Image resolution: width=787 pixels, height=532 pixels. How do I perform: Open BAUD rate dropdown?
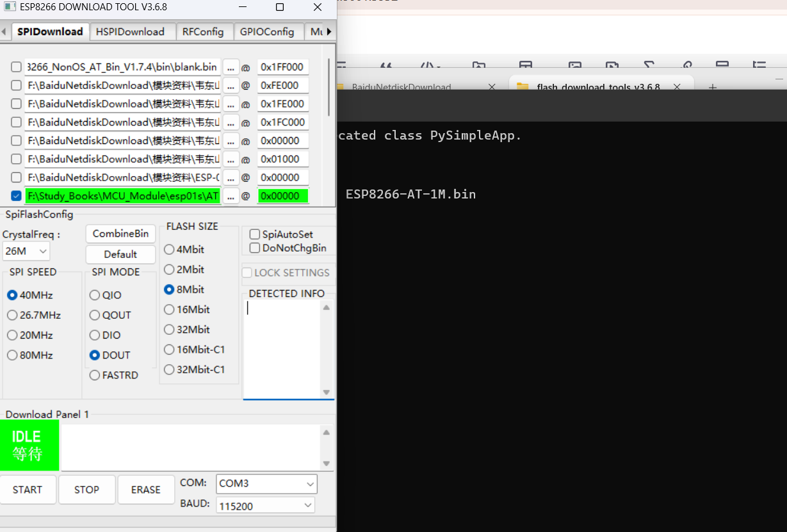coord(265,506)
